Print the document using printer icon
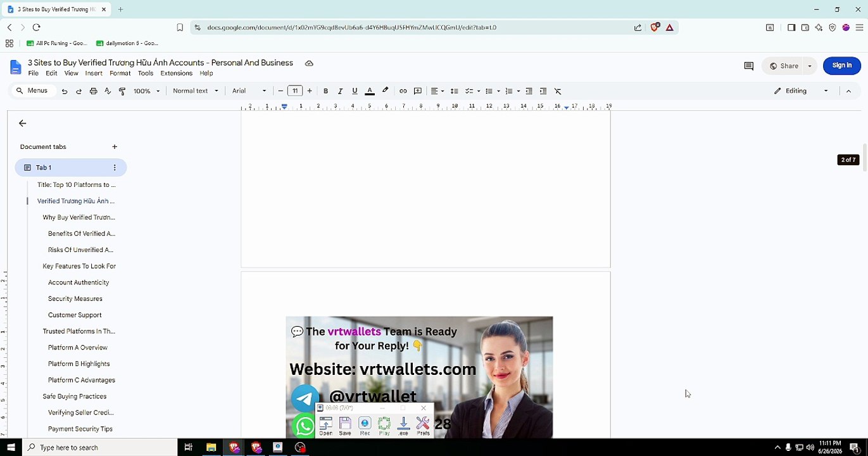 click(x=93, y=91)
